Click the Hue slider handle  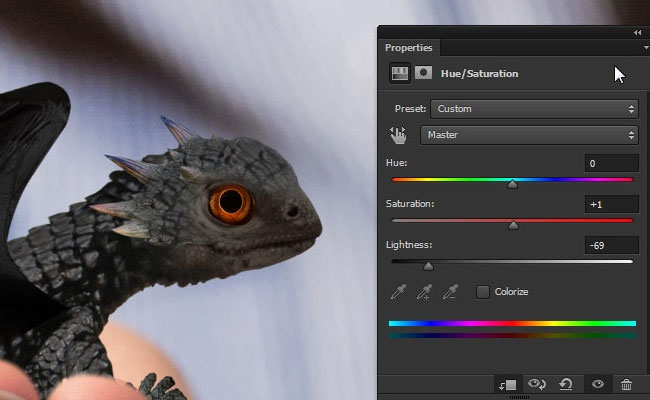pos(512,184)
